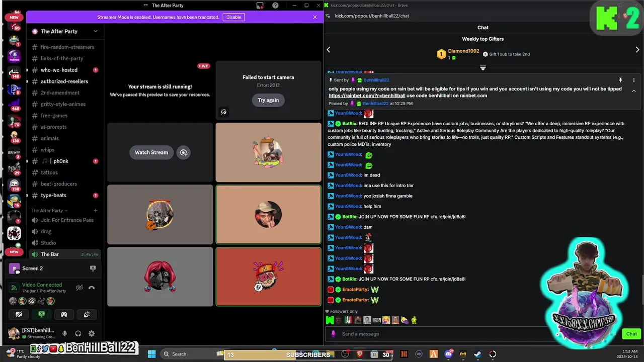This screenshot has height=362, width=644.
Task: Click the Windows Start button
Action: pyautogui.click(x=151, y=354)
